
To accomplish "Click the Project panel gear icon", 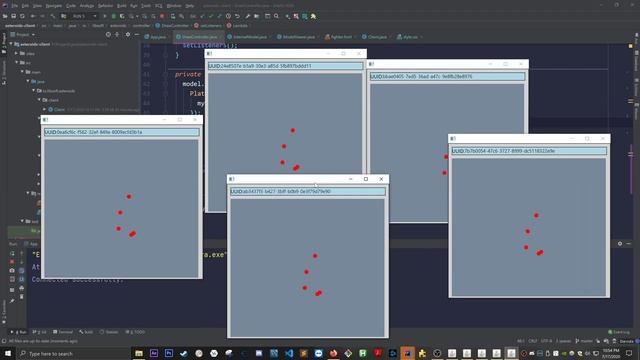I will 128,35.
